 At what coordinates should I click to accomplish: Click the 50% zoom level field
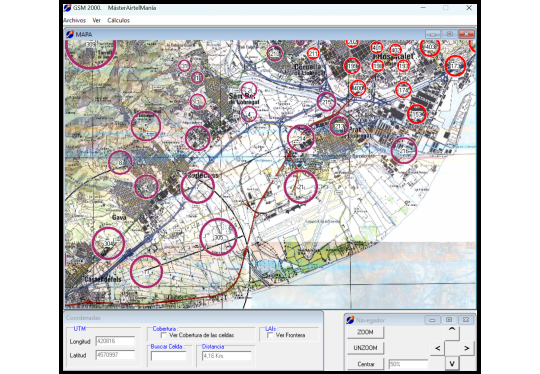pyautogui.click(x=408, y=364)
